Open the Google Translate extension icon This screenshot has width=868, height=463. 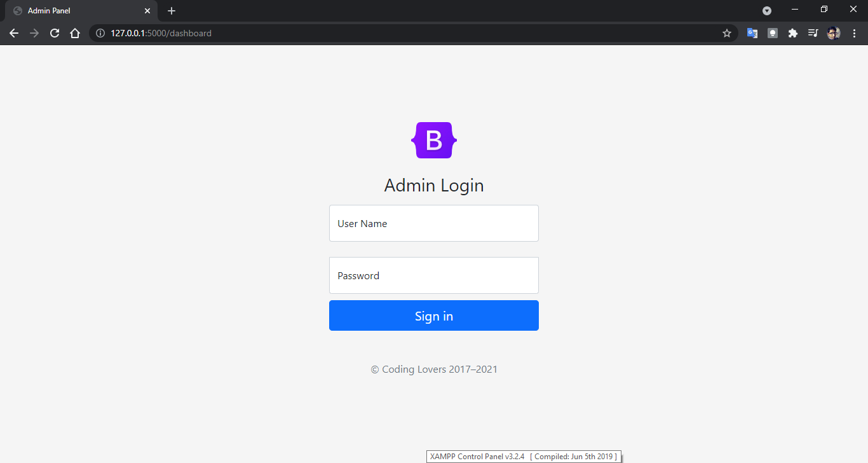tap(752, 33)
